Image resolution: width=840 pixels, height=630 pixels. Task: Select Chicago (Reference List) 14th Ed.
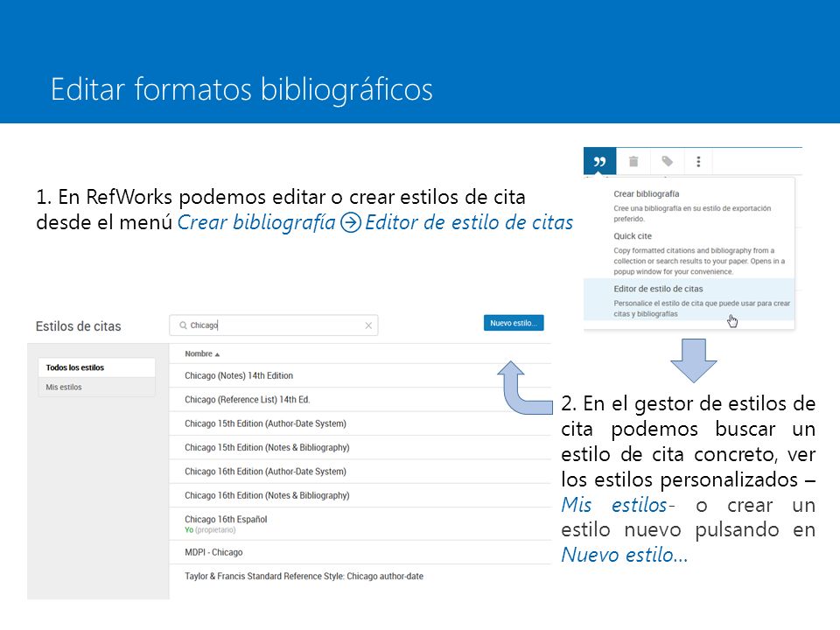(x=360, y=400)
